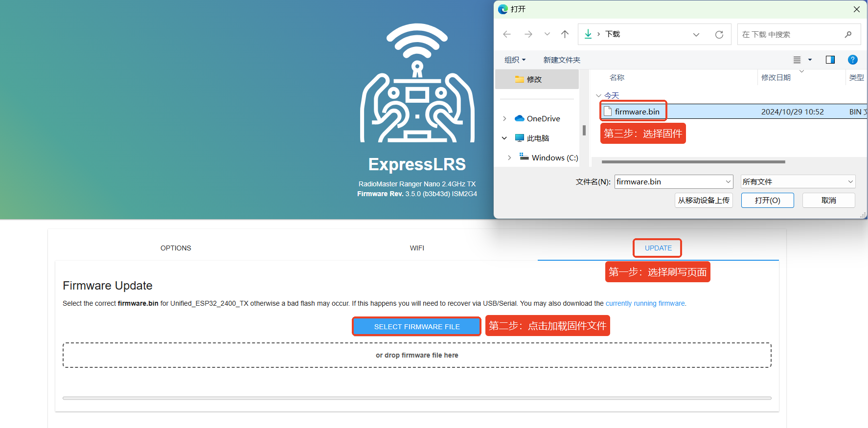Image resolution: width=868 pixels, height=428 pixels.
Task: Click the horizontal scrollbar in file list
Action: tap(693, 161)
